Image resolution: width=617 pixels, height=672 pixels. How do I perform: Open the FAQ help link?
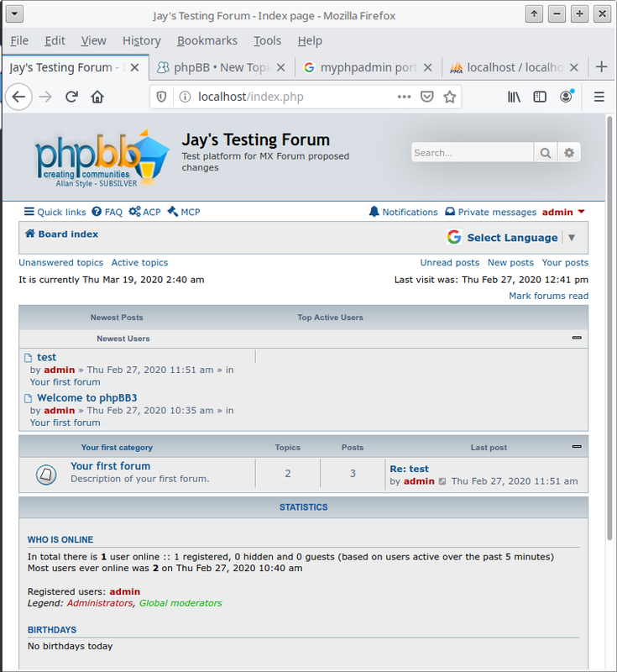pos(107,212)
